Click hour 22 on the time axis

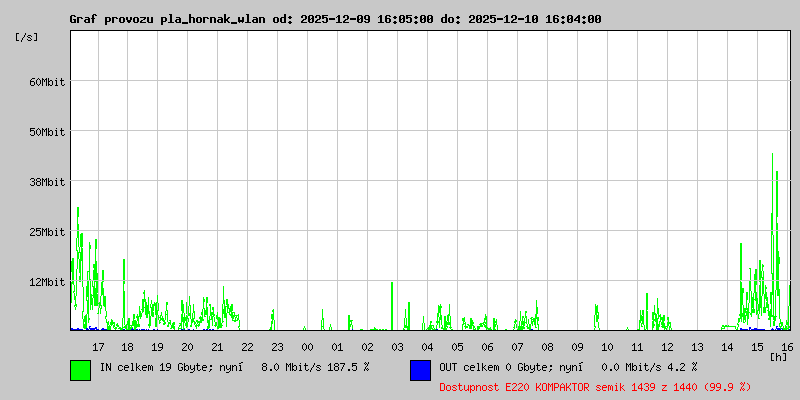[x=248, y=347]
